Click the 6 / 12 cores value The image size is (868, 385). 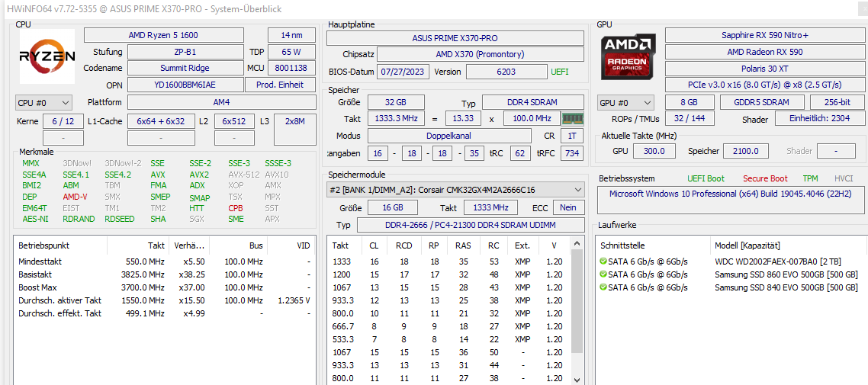(63, 121)
